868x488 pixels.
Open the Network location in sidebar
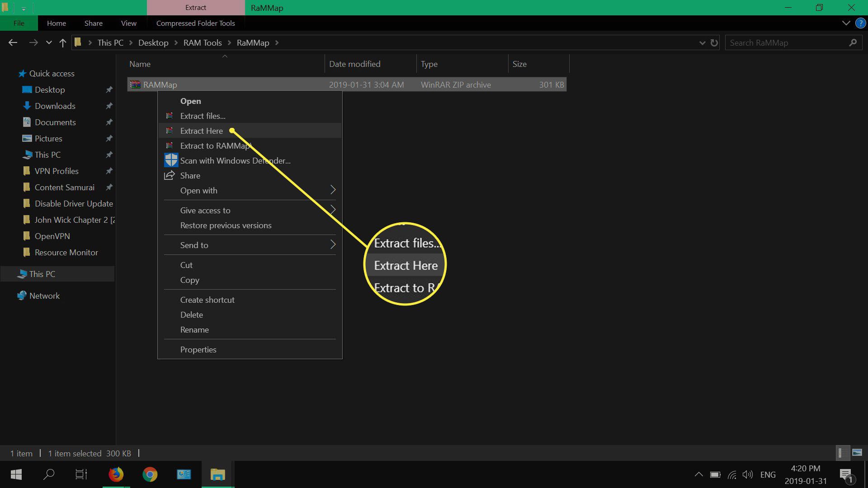click(x=45, y=296)
